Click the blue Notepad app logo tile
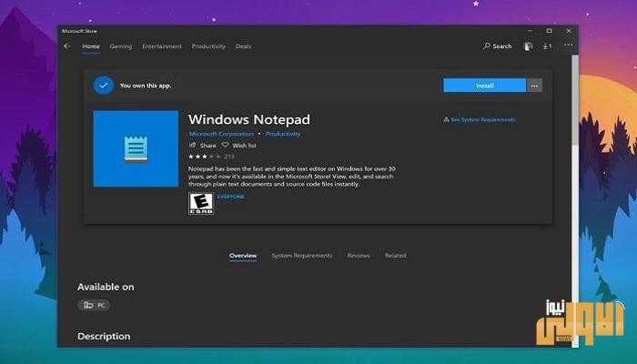637x364 pixels. pos(136,148)
